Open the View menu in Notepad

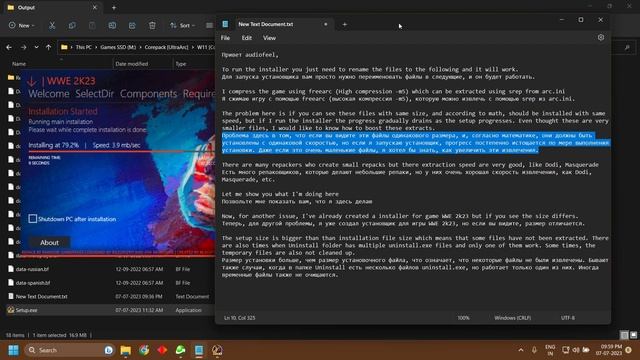269,38
